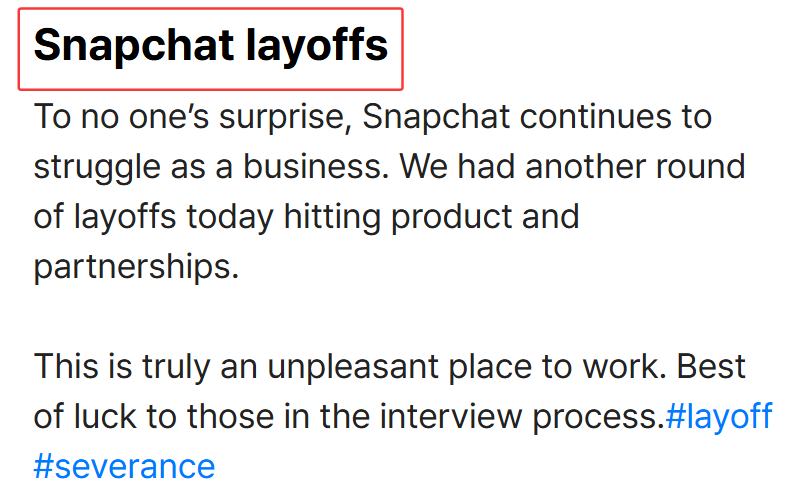Click the word "Snapchat" in the first paragraph

coord(436,117)
